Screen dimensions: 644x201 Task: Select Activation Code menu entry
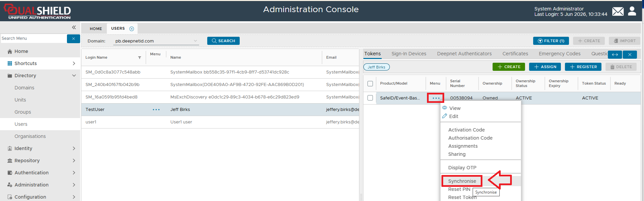[x=467, y=130]
